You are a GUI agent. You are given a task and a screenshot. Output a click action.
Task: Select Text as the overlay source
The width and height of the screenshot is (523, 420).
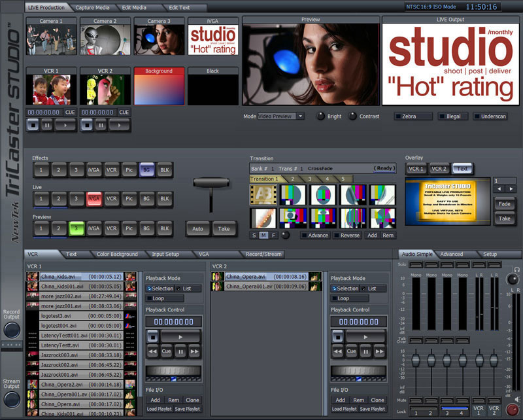[x=462, y=169]
